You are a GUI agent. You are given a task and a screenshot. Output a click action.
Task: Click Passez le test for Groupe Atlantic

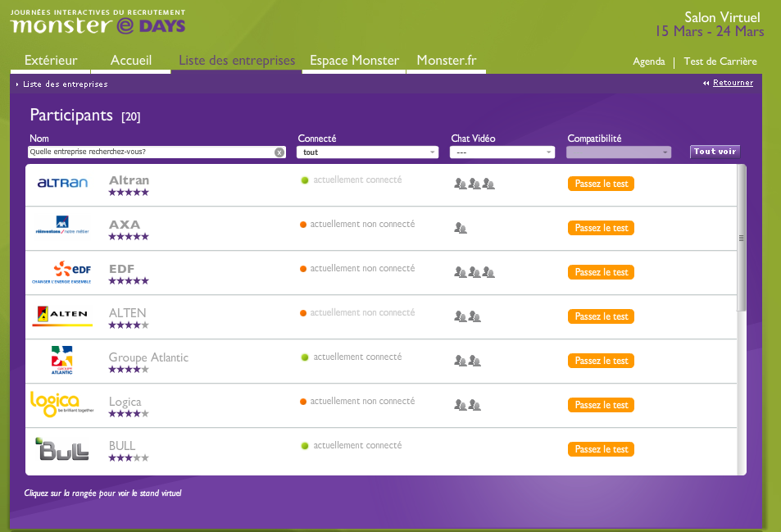tap(602, 361)
